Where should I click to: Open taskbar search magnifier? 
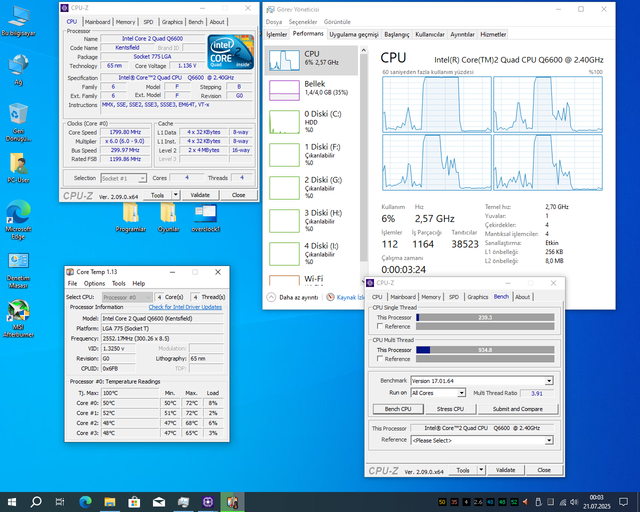point(36,502)
